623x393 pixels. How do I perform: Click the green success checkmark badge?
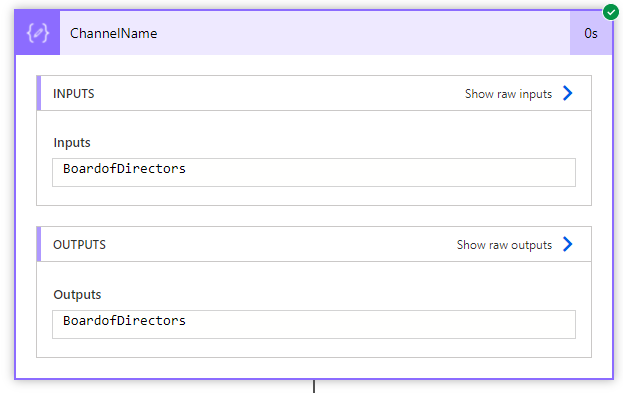tap(611, 12)
